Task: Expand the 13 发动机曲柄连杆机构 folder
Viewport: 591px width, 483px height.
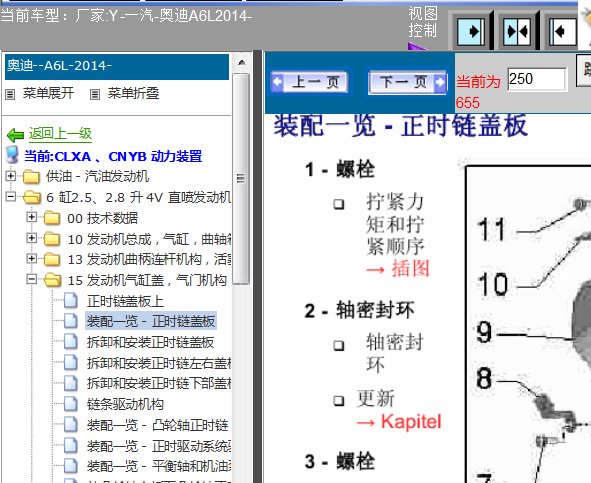Action: point(32,259)
